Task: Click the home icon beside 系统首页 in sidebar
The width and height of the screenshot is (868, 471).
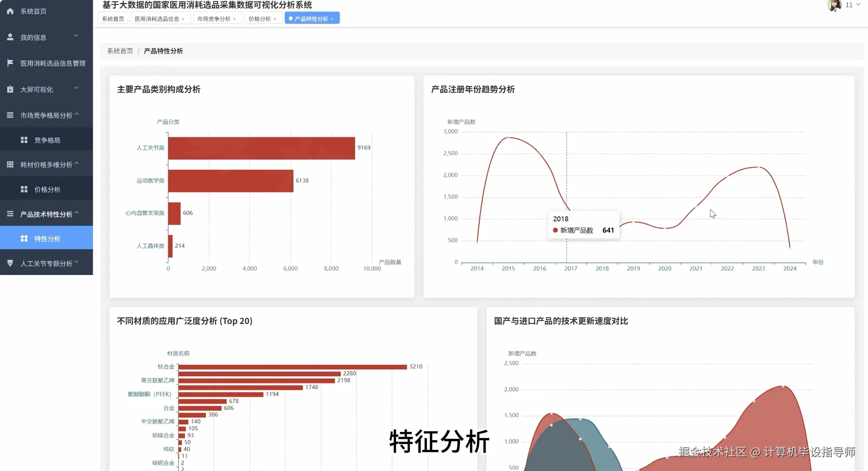Action: point(10,11)
